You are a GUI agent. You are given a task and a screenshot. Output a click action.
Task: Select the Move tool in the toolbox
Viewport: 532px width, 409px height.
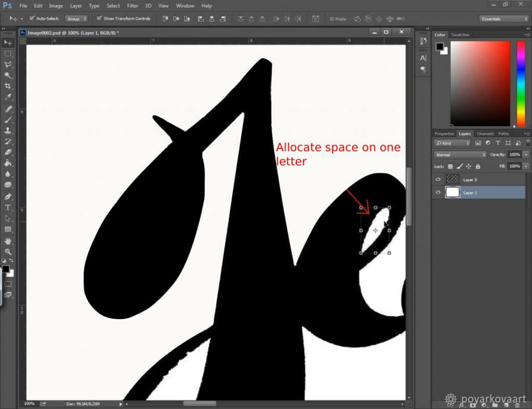coord(8,43)
